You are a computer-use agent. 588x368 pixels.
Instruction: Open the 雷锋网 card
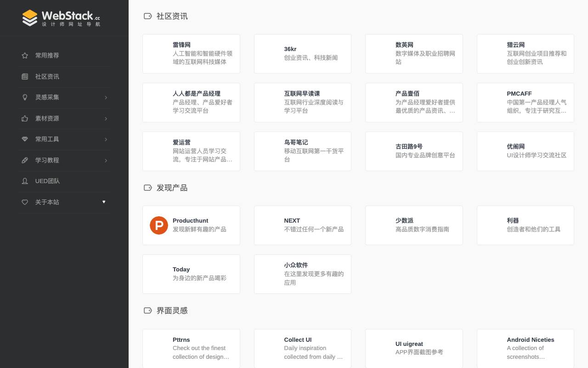click(191, 54)
